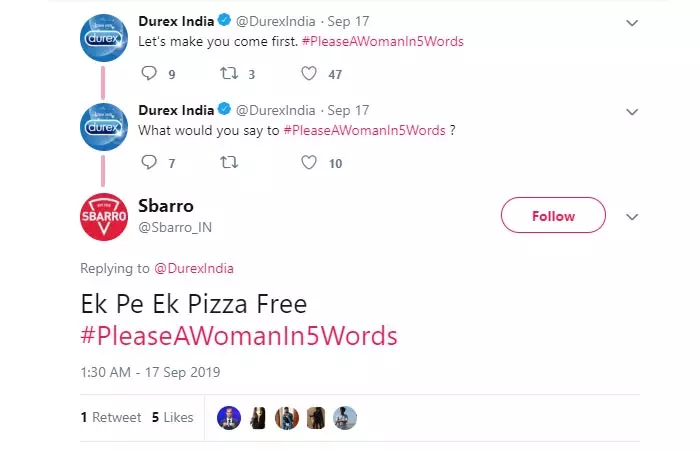
Task: Open the Sbarro profile avatar
Action: 103,217
